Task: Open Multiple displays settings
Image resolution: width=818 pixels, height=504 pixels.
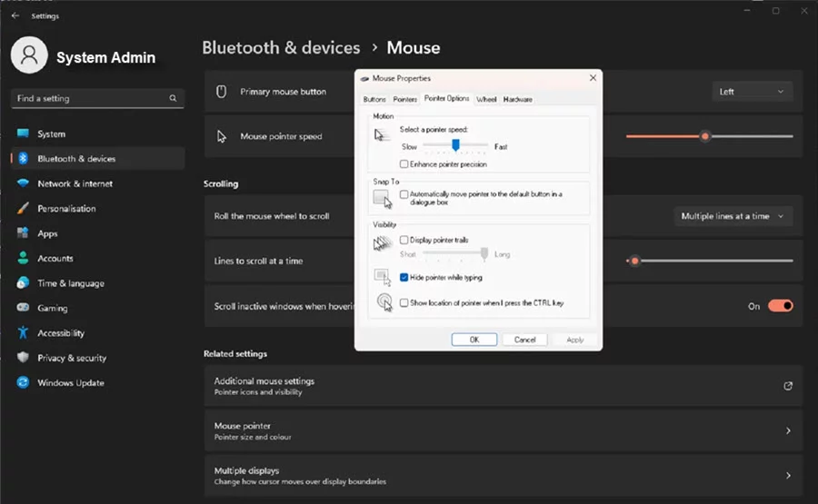Action: [503, 475]
